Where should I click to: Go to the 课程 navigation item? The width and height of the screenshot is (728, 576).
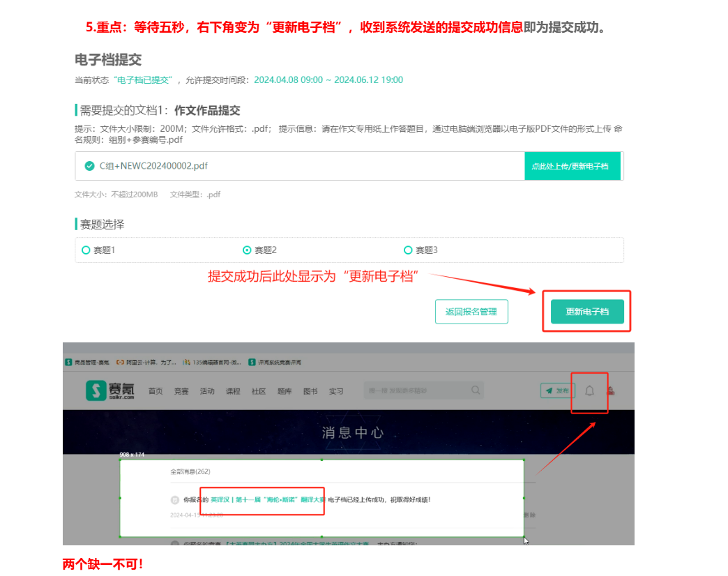233,391
